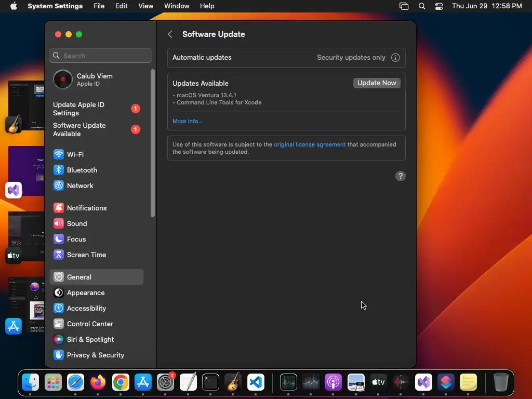
Task: Launch Google Chrome from the Dock
Action: [x=121, y=382]
